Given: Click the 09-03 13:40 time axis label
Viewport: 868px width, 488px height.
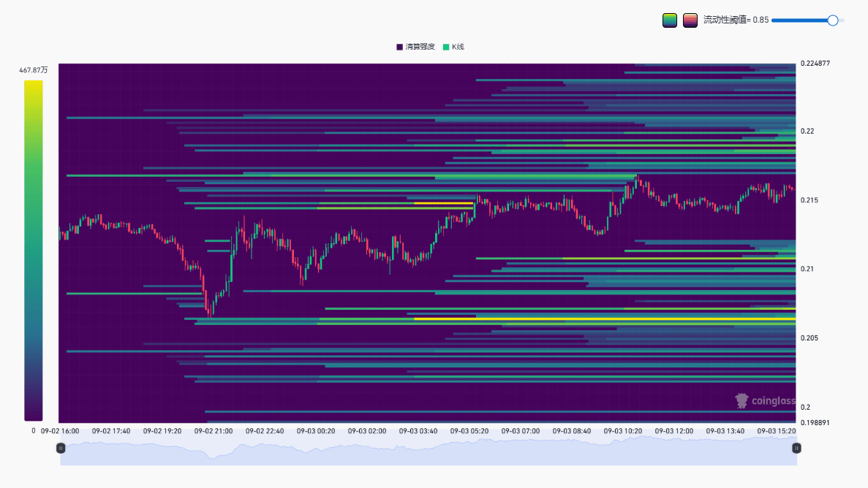Looking at the screenshot, I should coord(725,431).
